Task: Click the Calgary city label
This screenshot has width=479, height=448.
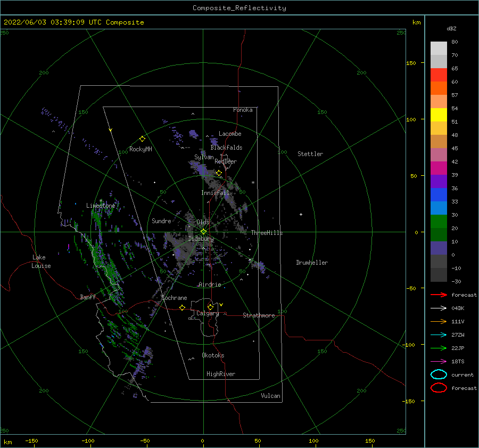Action: click(208, 313)
